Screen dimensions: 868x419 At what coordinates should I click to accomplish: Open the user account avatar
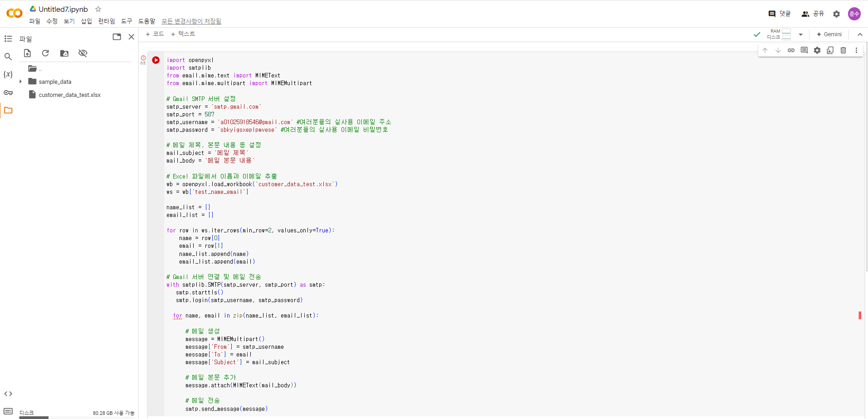854,14
